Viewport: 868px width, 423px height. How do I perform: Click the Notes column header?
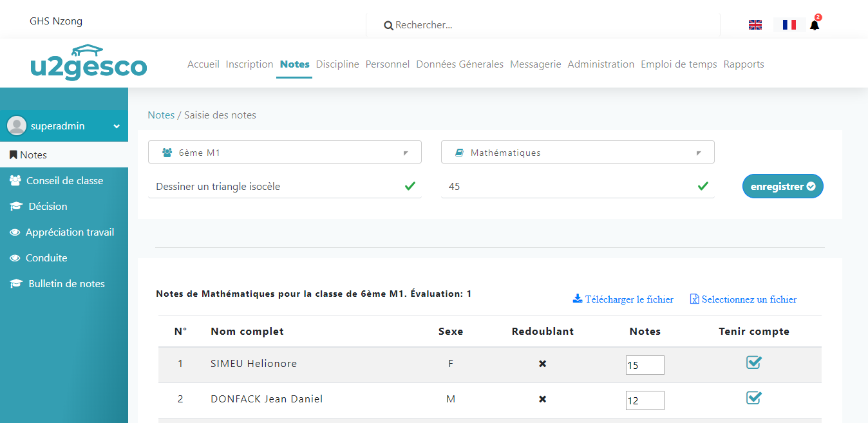click(x=645, y=332)
